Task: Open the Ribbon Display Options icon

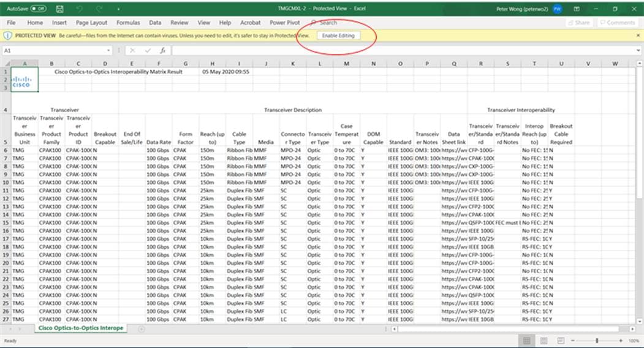Action: coord(577,9)
